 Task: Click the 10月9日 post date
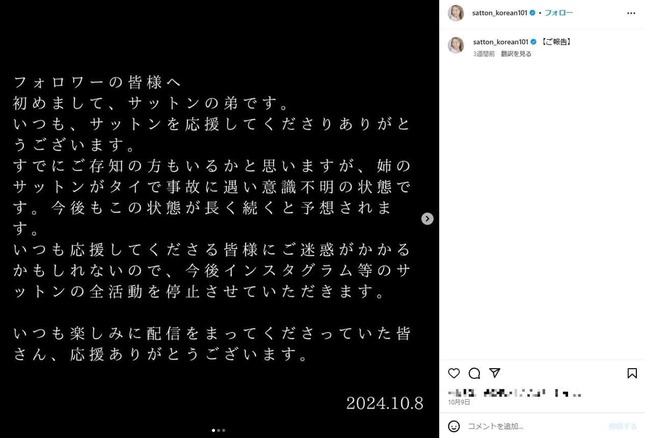(459, 402)
